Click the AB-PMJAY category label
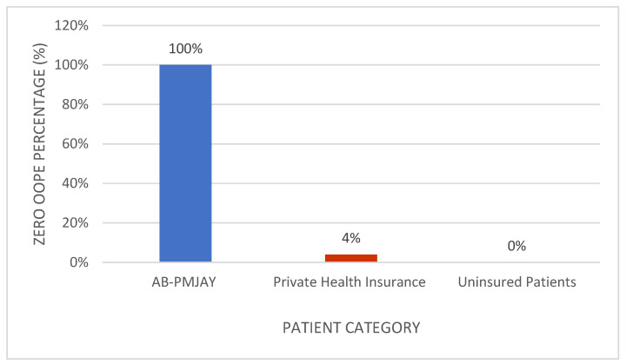 click(184, 282)
